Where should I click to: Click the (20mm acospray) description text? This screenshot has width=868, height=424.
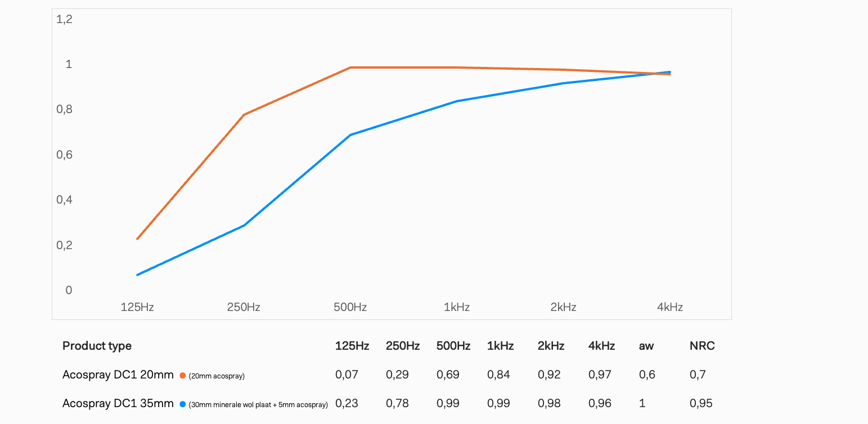217,376
